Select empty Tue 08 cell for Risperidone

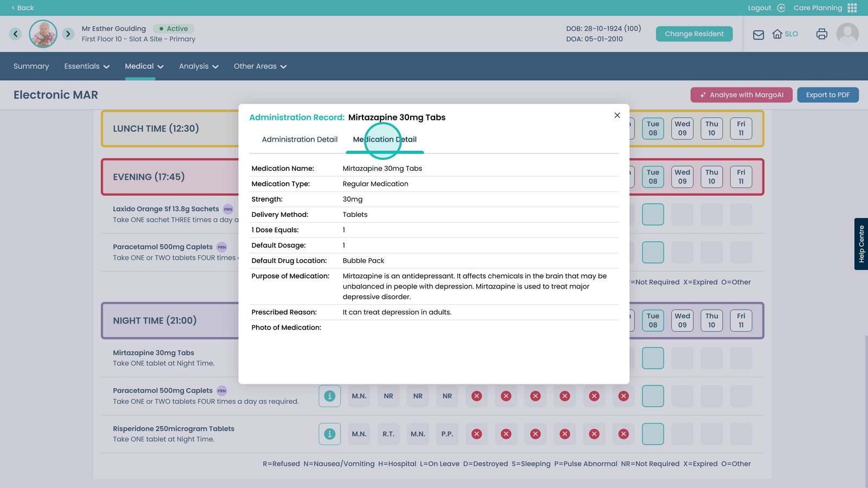click(653, 434)
